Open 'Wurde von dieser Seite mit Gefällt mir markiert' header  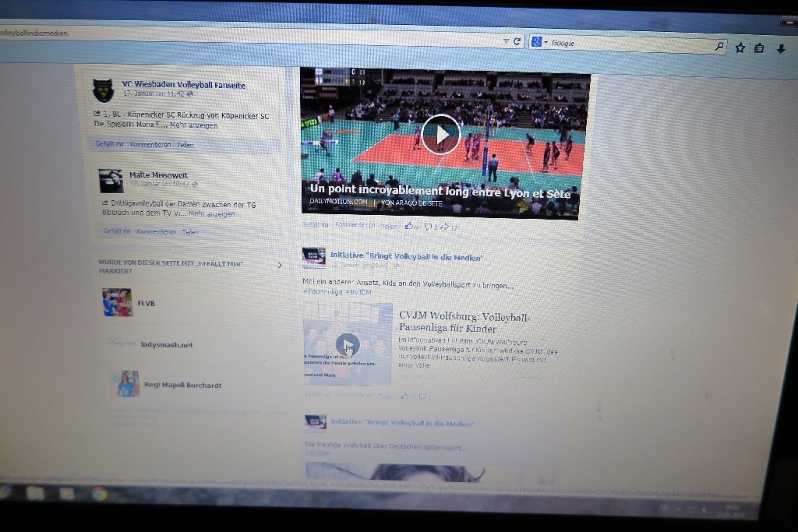(x=171, y=267)
